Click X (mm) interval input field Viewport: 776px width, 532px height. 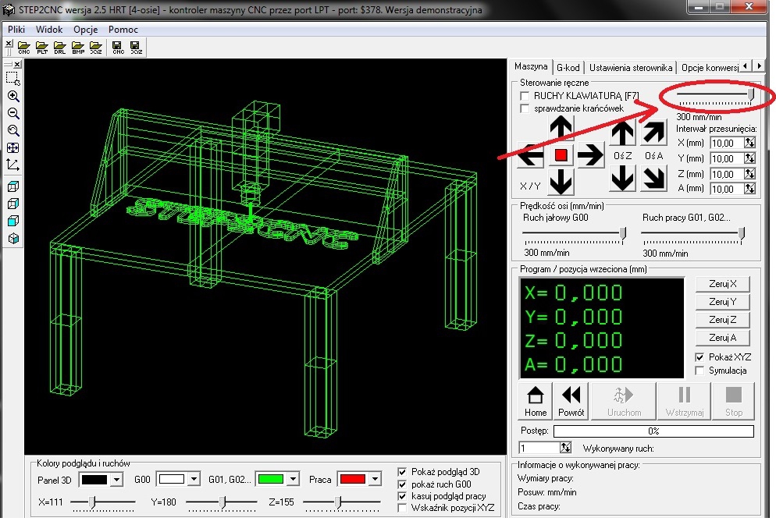(x=727, y=143)
